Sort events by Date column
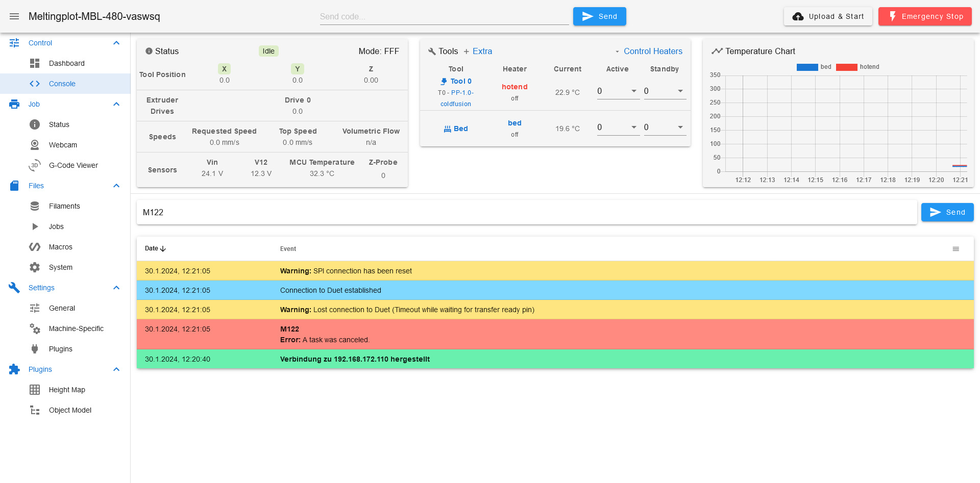The image size is (980, 483). 155,248
